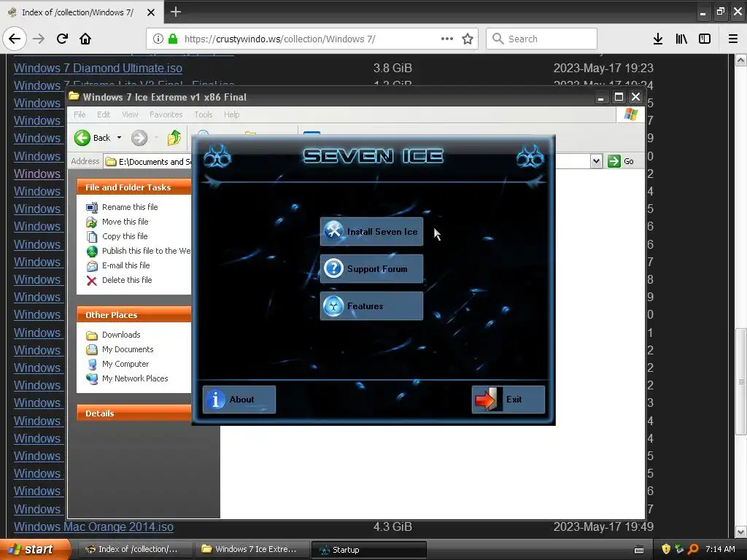Viewport: 747px width, 560px height.
Task: Open the Favorites menu in Explorer
Action: [x=166, y=114]
